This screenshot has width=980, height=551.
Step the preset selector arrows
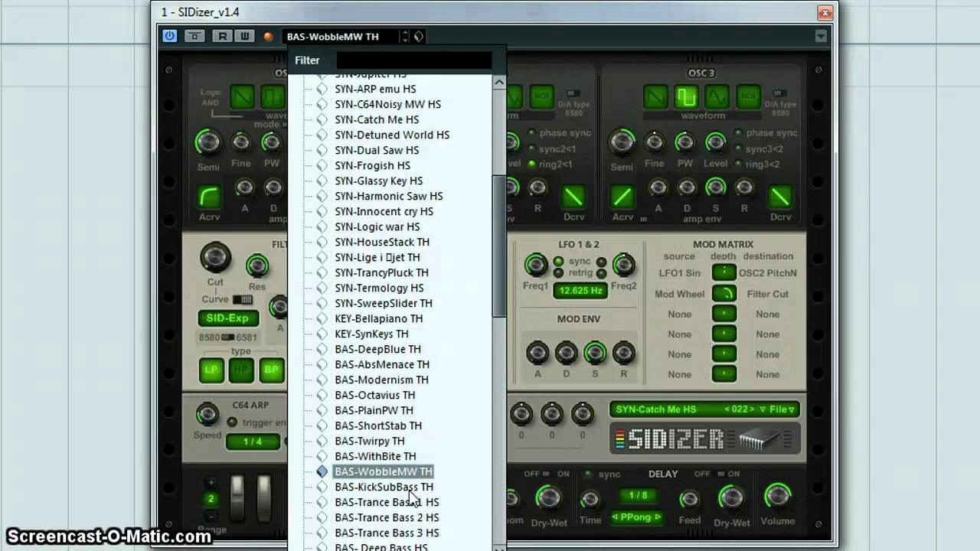pos(405,36)
